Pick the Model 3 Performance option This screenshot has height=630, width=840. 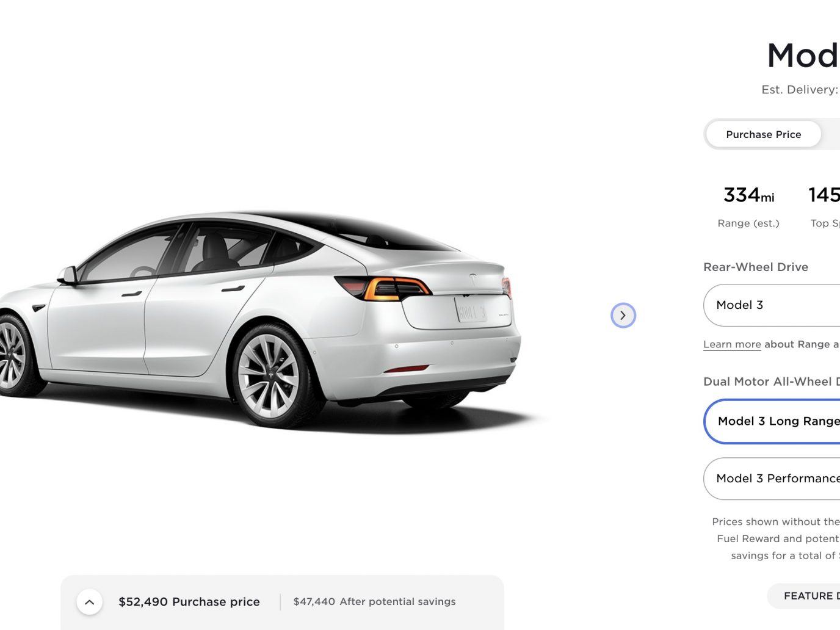[772, 479]
